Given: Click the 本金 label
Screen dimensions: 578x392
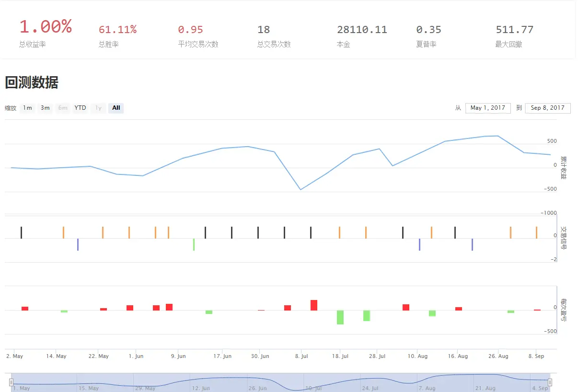Looking at the screenshot, I should tap(344, 44).
